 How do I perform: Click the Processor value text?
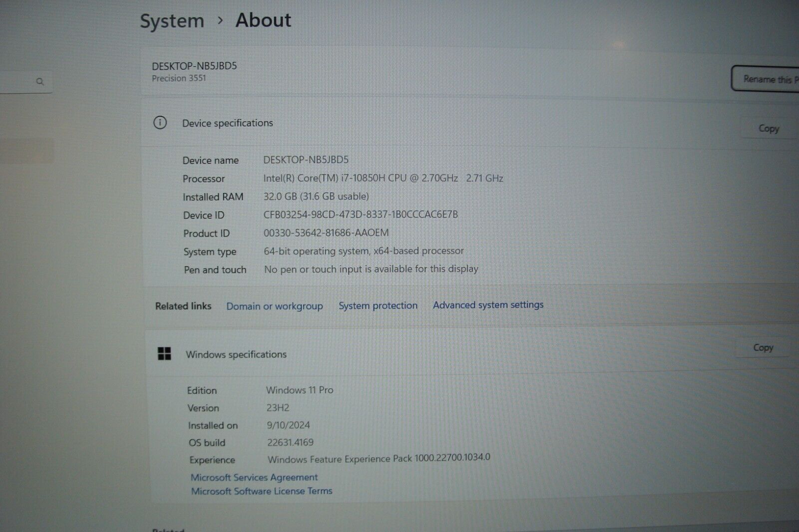(383, 178)
